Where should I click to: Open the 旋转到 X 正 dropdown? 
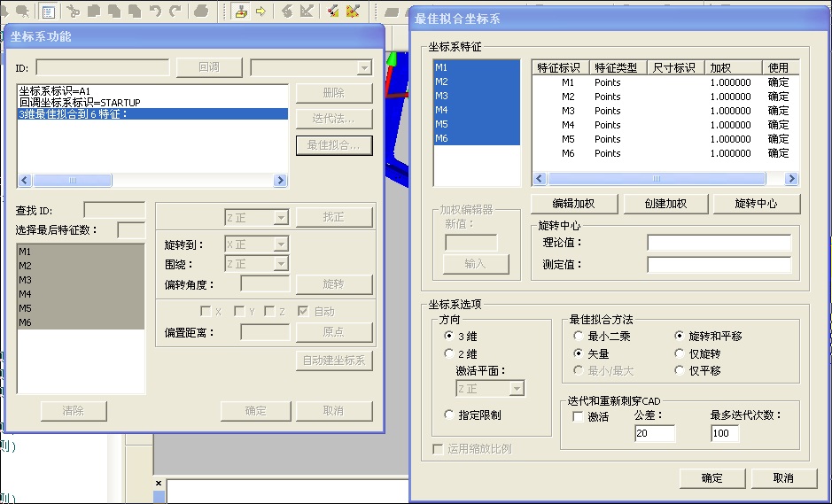click(281, 244)
